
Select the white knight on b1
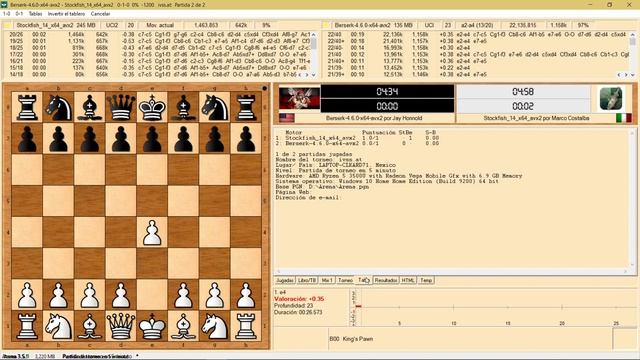coord(58,327)
